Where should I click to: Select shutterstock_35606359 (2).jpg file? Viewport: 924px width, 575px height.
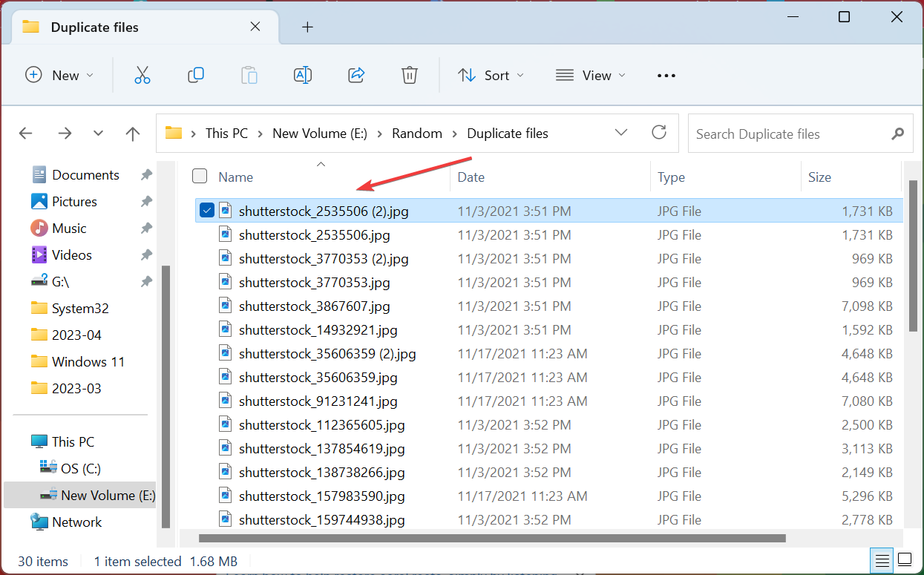pos(549,354)
